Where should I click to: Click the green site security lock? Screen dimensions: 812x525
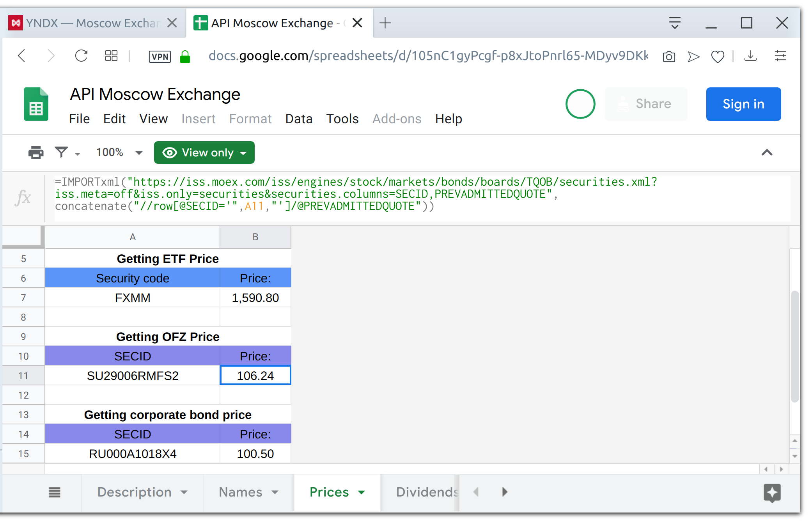(x=185, y=57)
